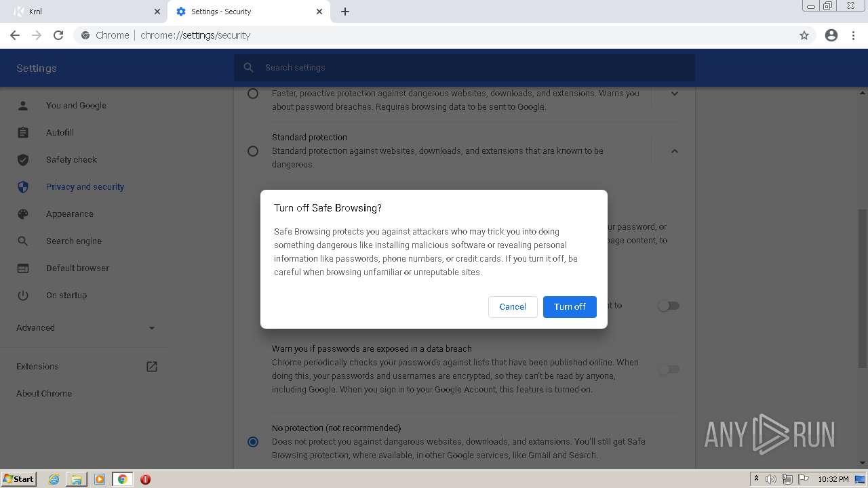Image resolution: width=868 pixels, height=488 pixels.
Task: Open media player taskbar icon
Action: click(100, 479)
